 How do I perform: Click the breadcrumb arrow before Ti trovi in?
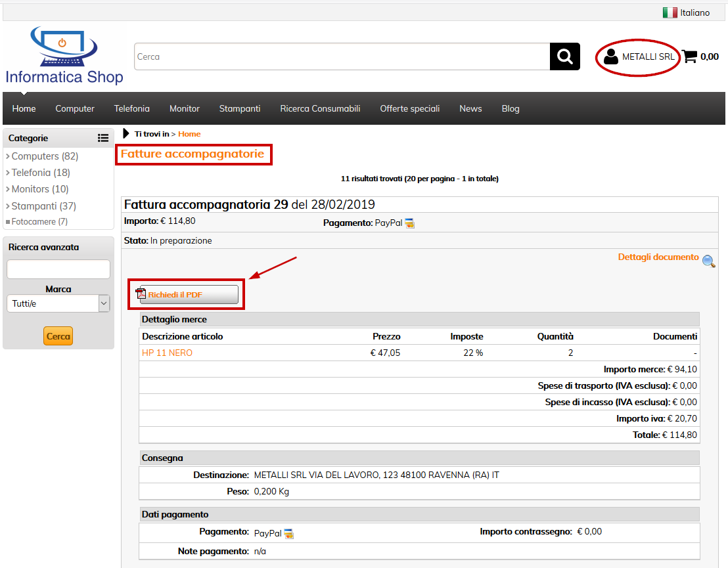pos(125,133)
